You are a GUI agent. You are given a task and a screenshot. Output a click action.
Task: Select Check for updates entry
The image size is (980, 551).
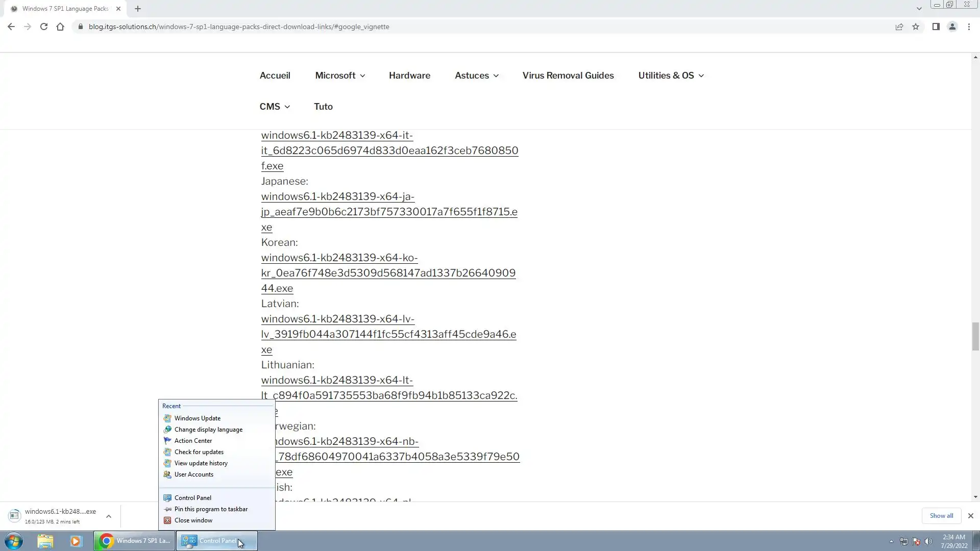(199, 452)
